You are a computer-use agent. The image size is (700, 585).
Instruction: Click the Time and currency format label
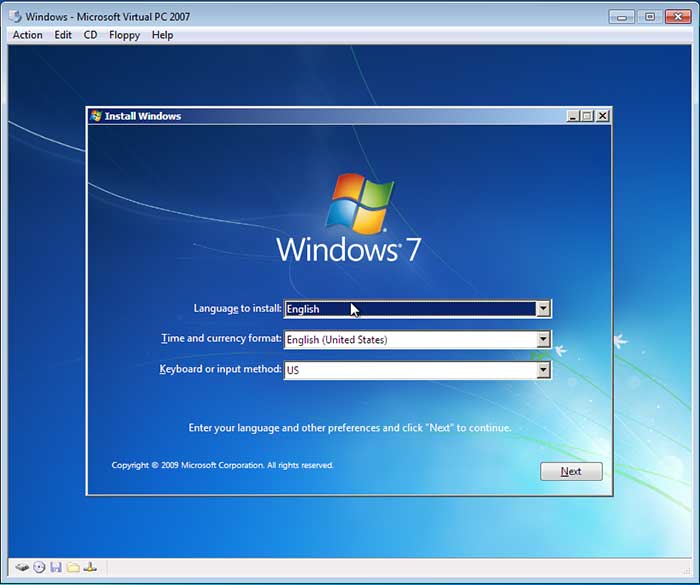click(x=221, y=338)
